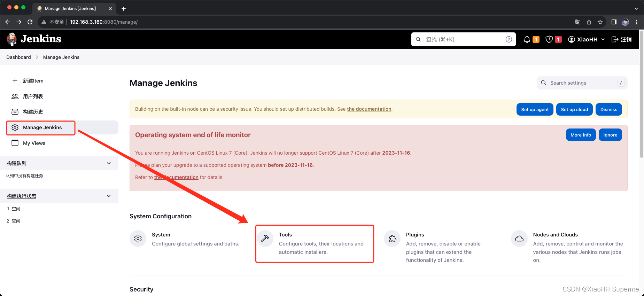Image resolution: width=644 pixels, height=296 pixels.
Task: Click the plus icon beside 新建Item
Action: coord(15,81)
